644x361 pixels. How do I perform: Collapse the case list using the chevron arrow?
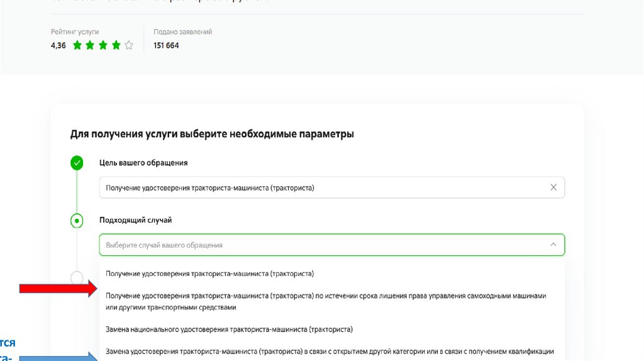553,245
